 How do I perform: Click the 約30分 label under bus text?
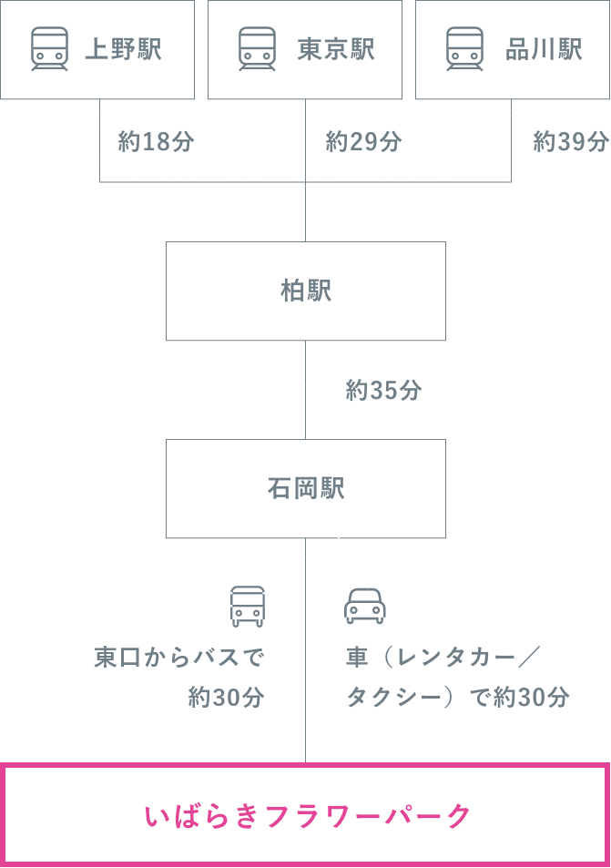(227, 697)
